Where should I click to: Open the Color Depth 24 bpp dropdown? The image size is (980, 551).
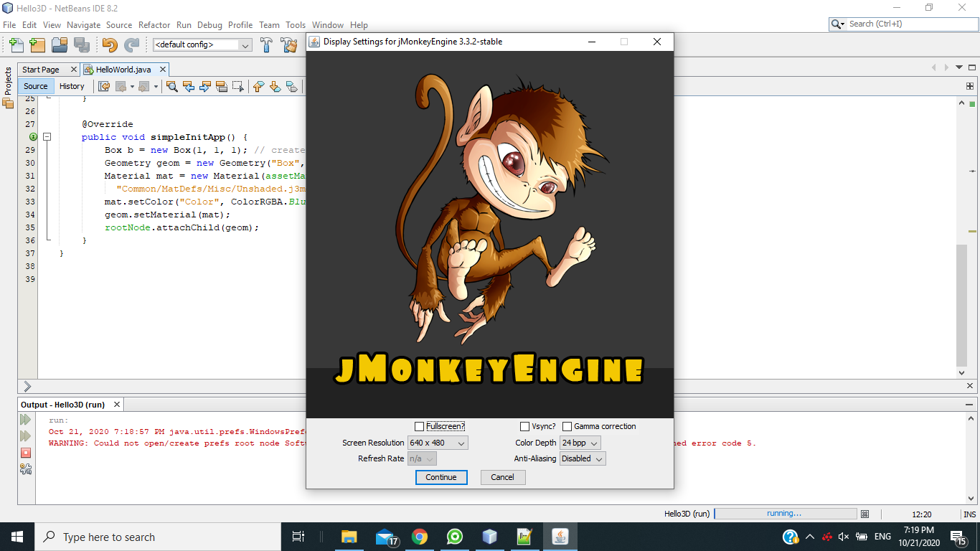click(580, 443)
